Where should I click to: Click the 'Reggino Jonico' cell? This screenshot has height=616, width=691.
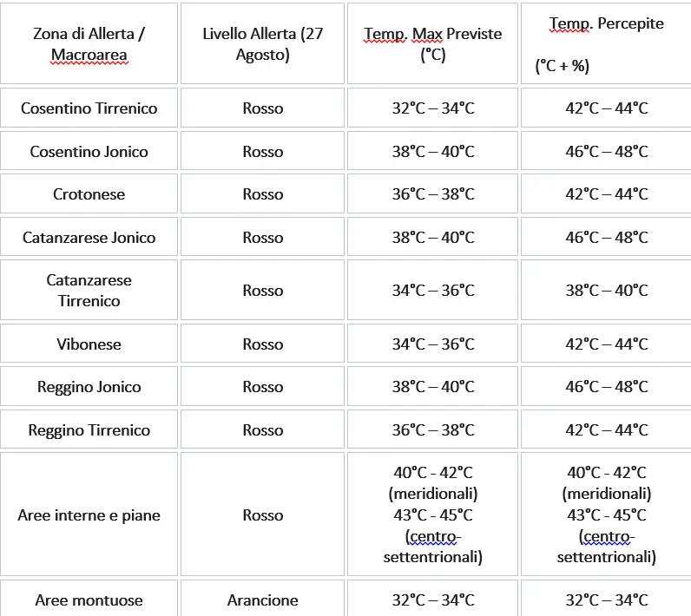pyautogui.click(x=89, y=387)
